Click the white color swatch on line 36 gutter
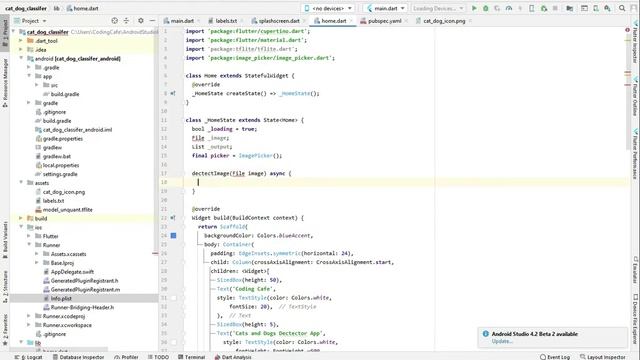The height and width of the screenshot is (360, 640). 173,342
